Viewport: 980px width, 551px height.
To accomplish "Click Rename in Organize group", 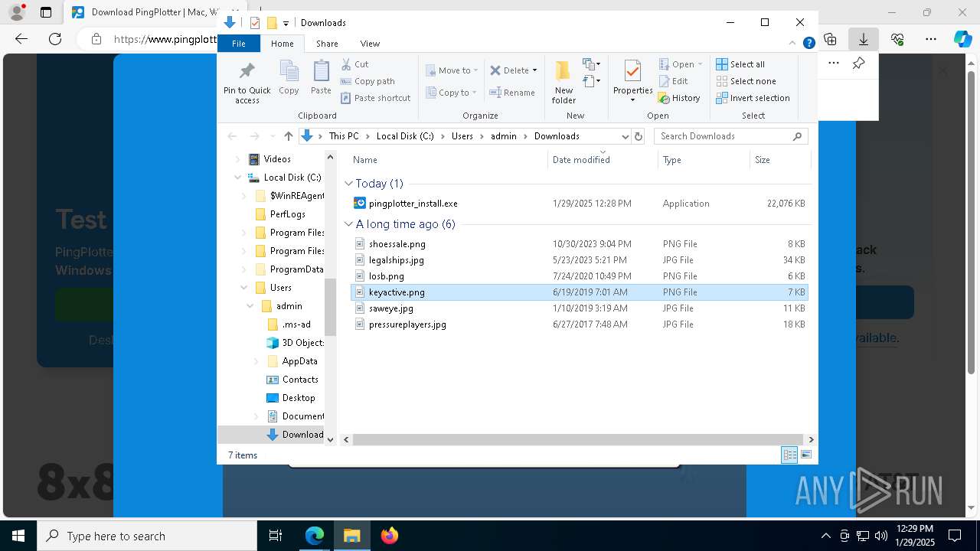I will pos(512,93).
